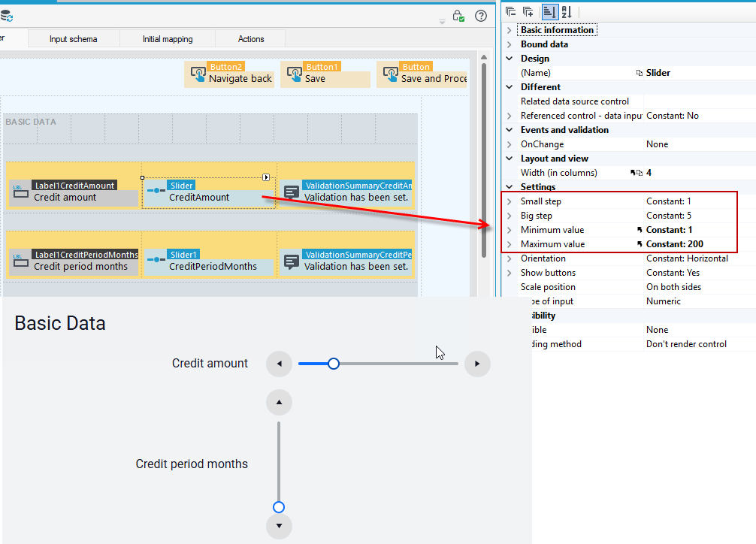Open smart tag arrow on Slider control

pyautogui.click(x=266, y=177)
